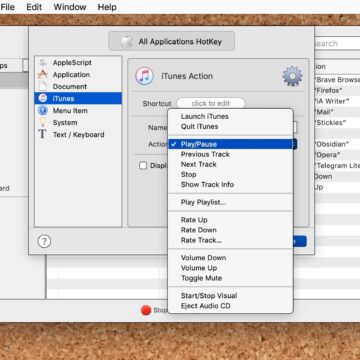360x360 pixels.
Task: Click the Search field in background window
Action: tap(337, 44)
